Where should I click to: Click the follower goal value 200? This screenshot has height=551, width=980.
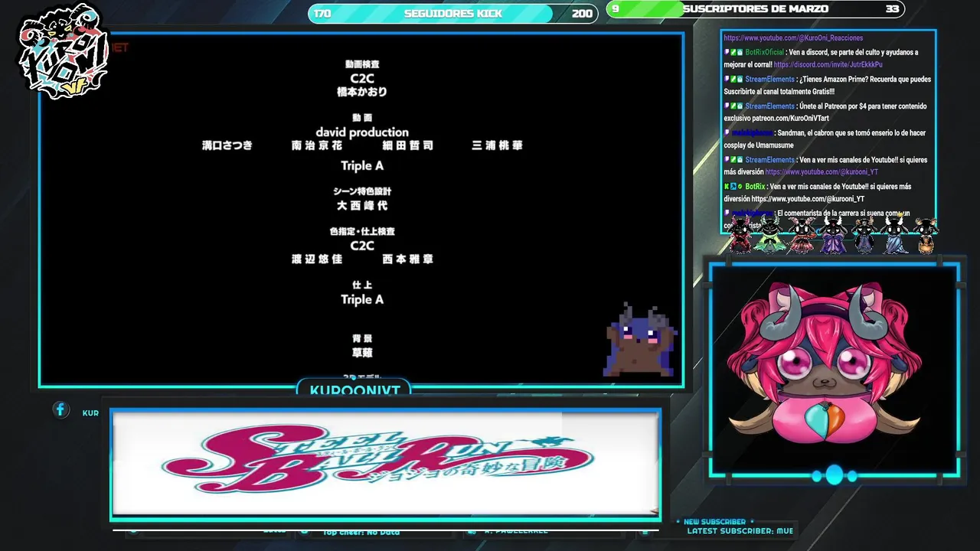pyautogui.click(x=582, y=14)
